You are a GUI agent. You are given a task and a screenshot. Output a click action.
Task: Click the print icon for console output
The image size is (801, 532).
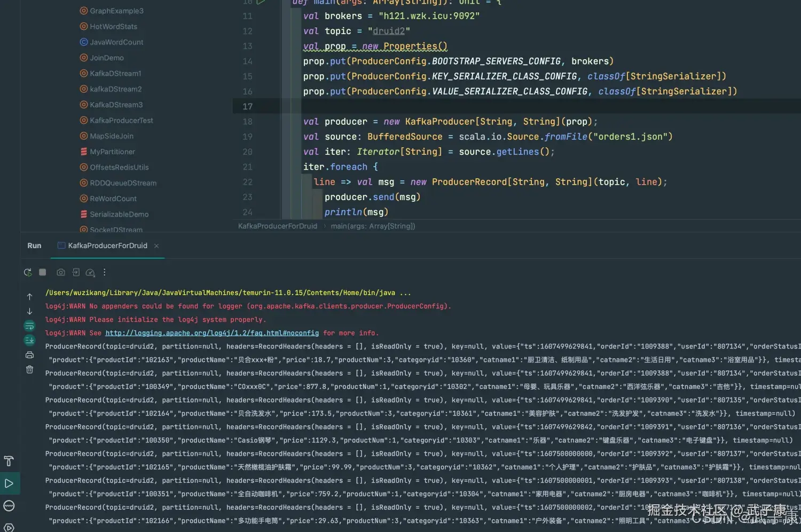pos(29,355)
